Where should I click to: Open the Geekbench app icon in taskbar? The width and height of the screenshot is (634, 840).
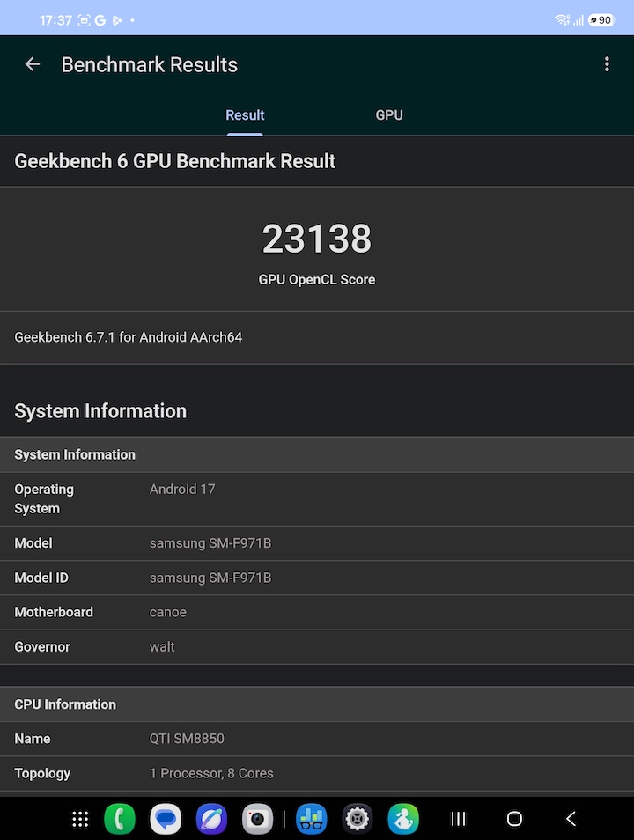coord(312,819)
